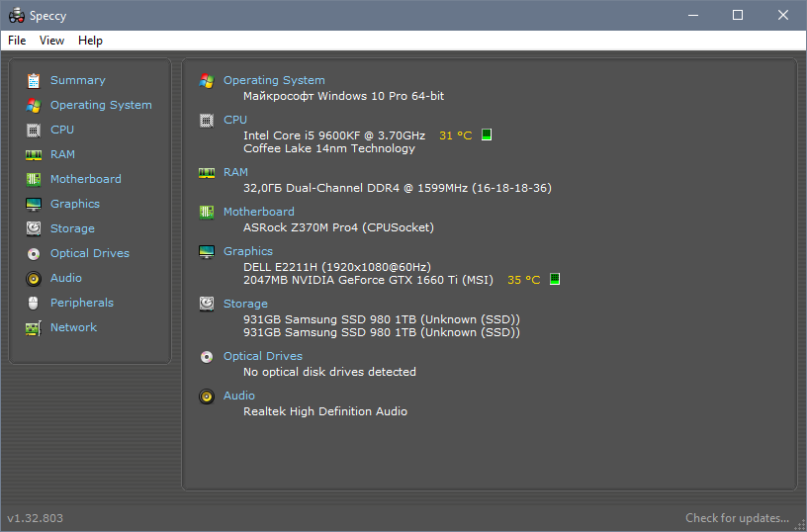Viewport: 807px width, 532px height.
Task: Click the Audio heading link in summary
Action: (238, 397)
